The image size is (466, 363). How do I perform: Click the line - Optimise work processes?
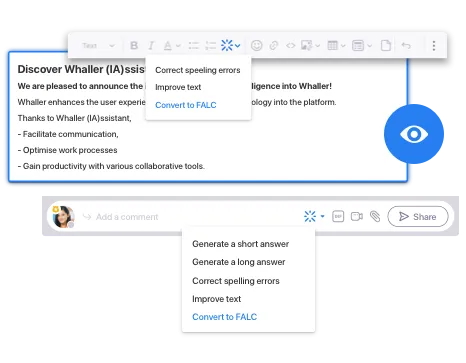tap(67, 150)
